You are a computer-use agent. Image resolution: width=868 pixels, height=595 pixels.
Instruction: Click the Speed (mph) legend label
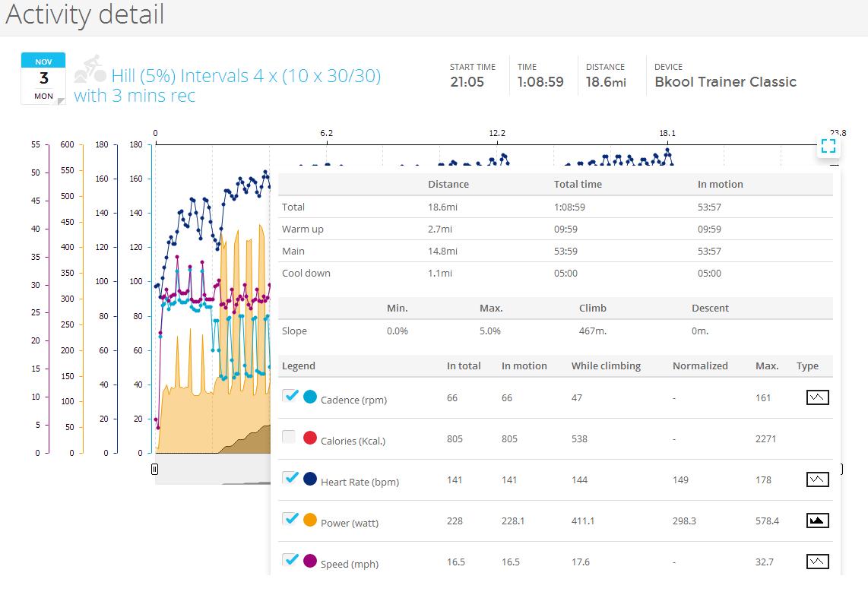pos(350,564)
